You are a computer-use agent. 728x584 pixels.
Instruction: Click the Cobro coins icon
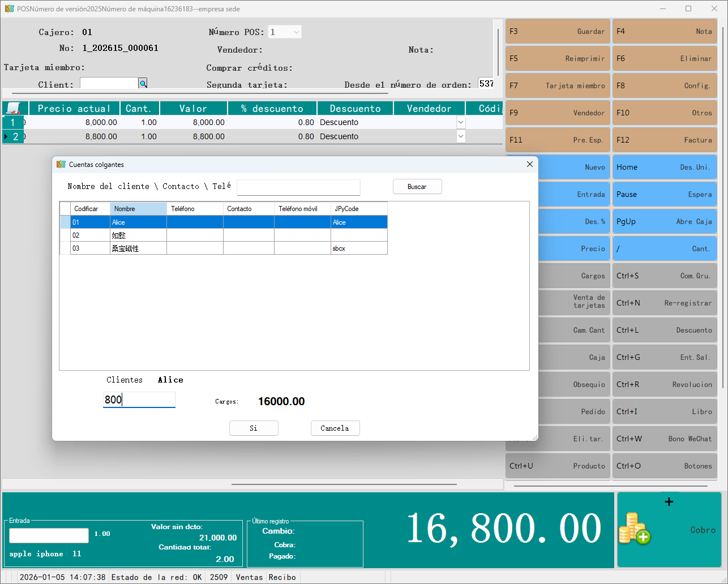click(635, 529)
